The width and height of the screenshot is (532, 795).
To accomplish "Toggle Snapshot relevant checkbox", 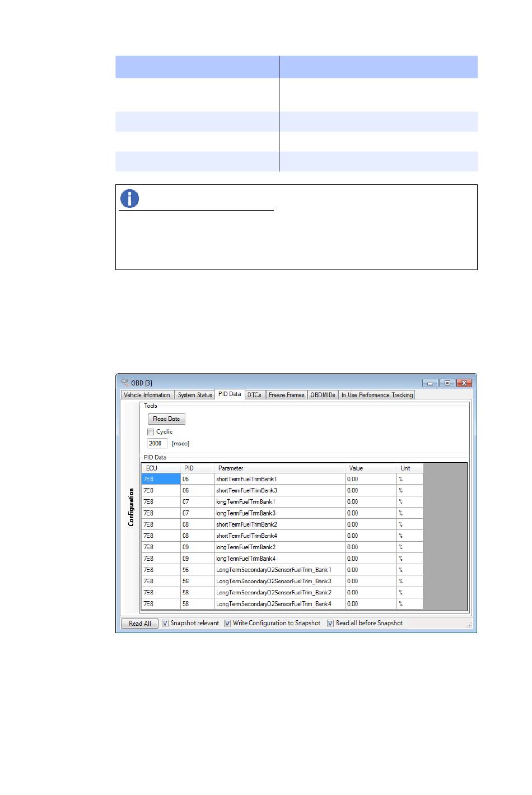I will tap(165, 623).
